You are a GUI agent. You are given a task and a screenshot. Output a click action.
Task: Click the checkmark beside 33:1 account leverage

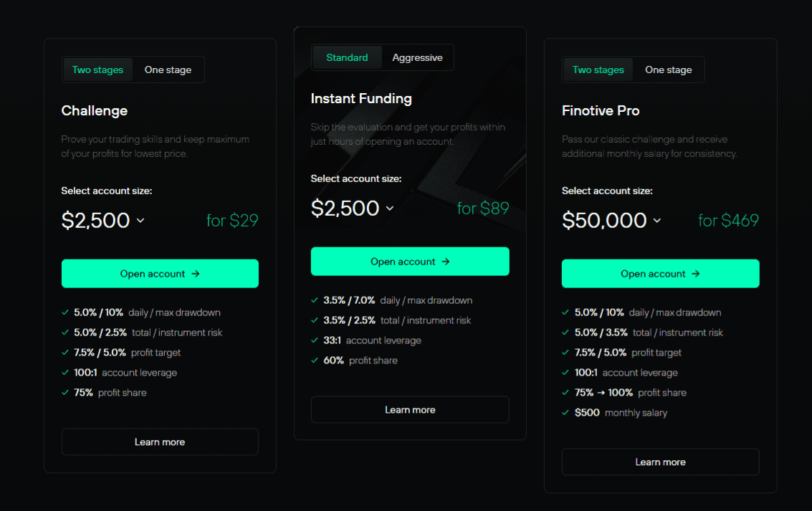tap(315, 340)
